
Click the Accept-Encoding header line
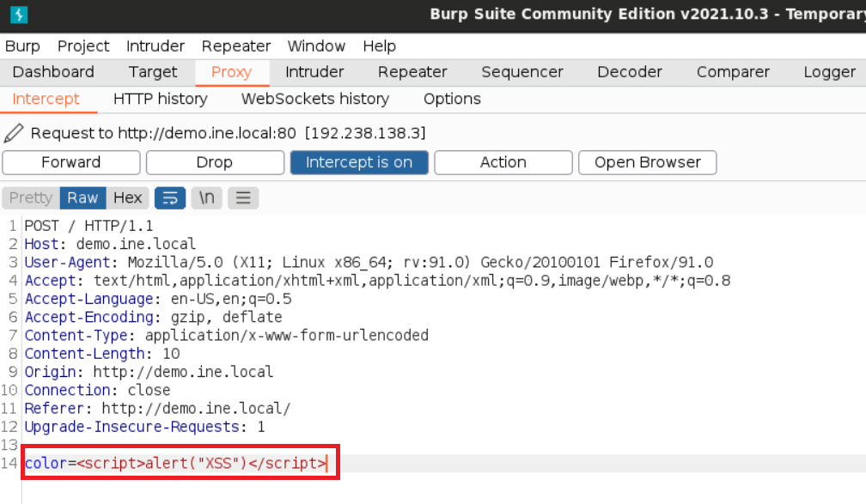point(153,317)
